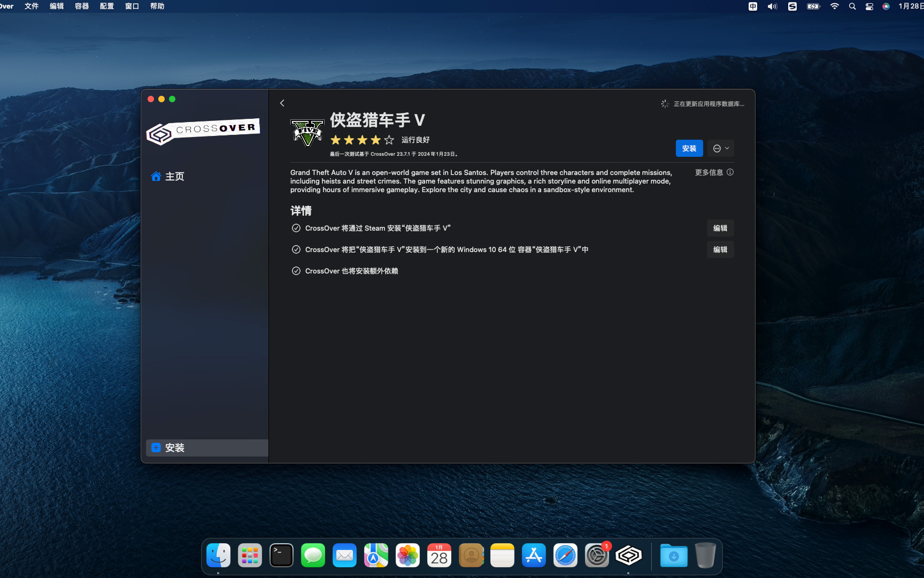Click the CrossOver logo in sidebar

coord(203,131)
